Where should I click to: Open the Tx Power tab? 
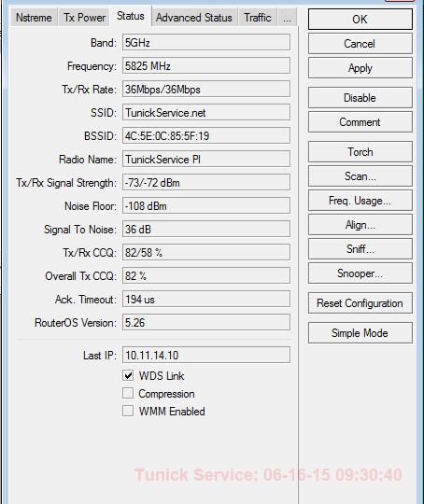[x=84, y=18]
